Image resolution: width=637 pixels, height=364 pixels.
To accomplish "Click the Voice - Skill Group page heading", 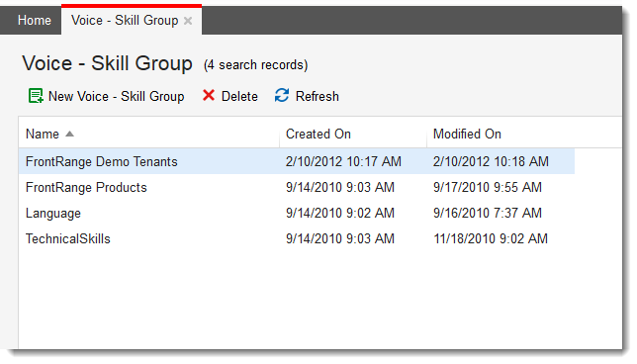I will 107,63.
